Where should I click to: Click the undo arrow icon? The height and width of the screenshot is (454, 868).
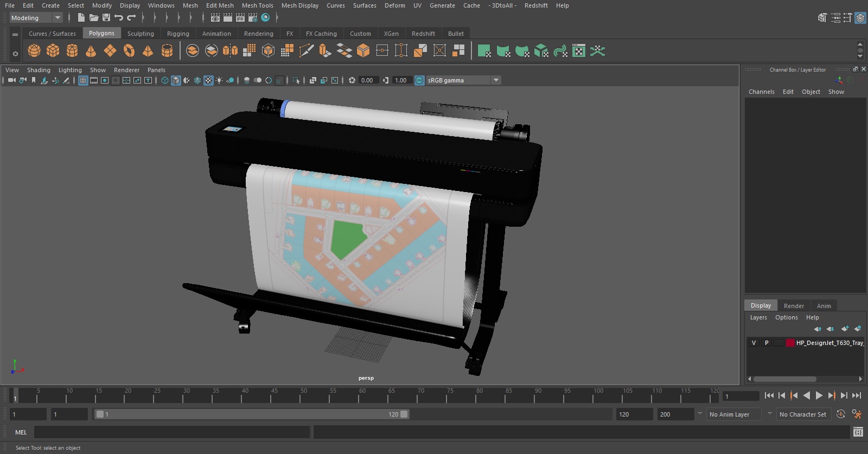point(119,18)
